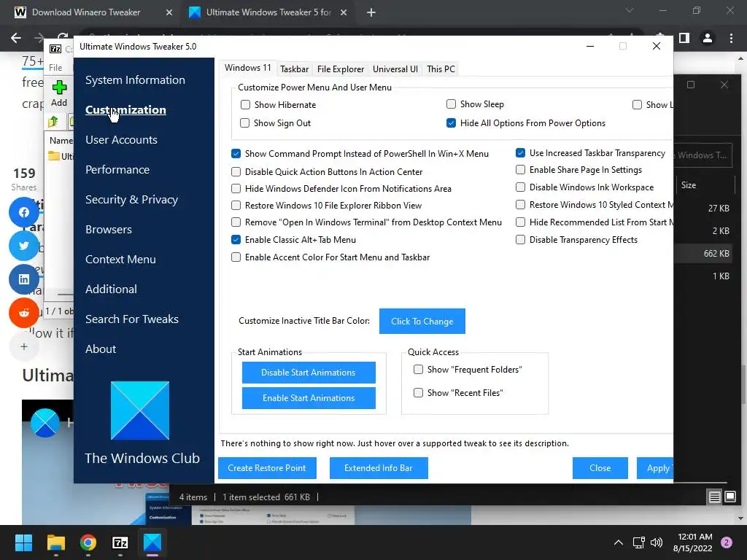Click the blue Close button in the tweaker
The image size is (747, 560).
click(x=600, y=468)
